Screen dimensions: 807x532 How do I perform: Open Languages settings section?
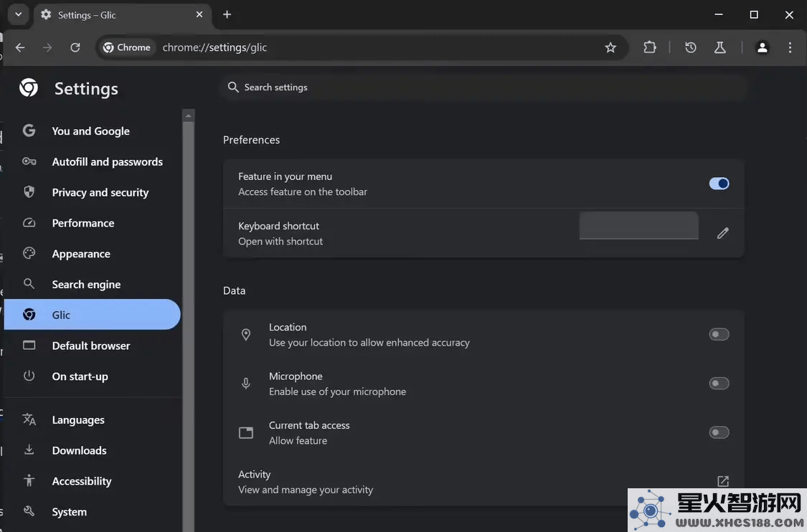coord(92,419)
